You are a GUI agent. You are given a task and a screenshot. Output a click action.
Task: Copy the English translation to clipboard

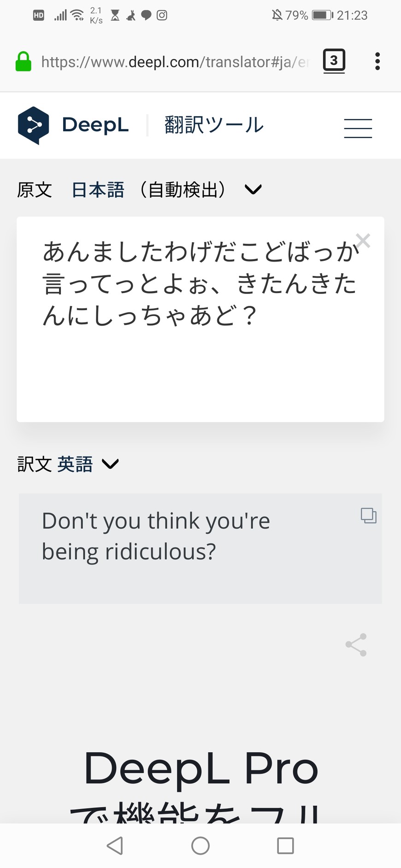368,516
